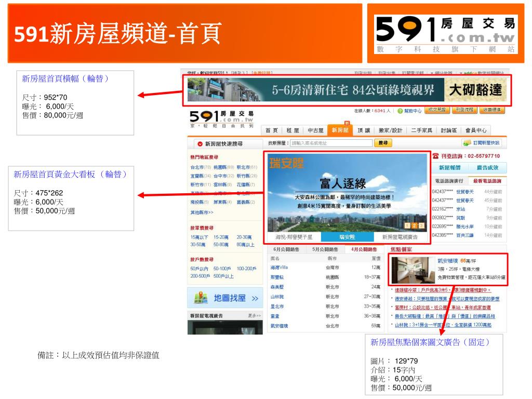Switch to 5月公開銷售 tab
This screenshot has height=399, width=532.
click(325, 249)
